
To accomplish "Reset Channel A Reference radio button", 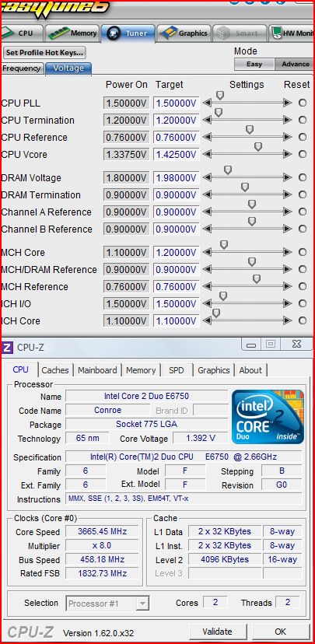I will (303, 212).
